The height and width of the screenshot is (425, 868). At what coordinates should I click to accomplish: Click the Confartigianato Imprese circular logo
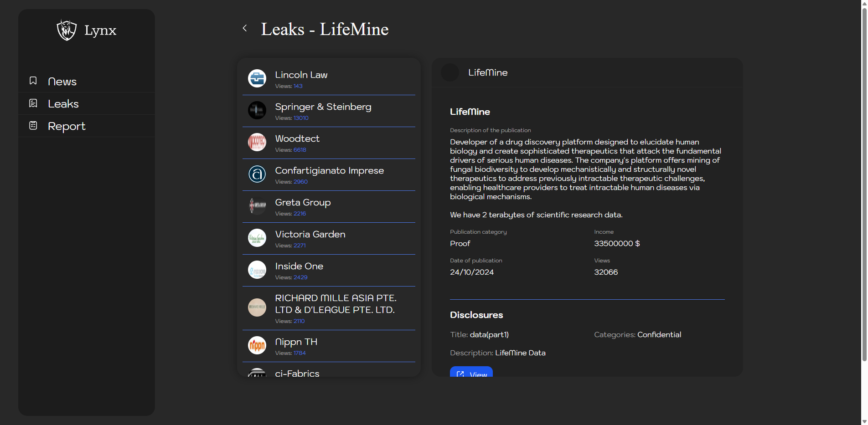pyautogui.click(x=257, y=174)
